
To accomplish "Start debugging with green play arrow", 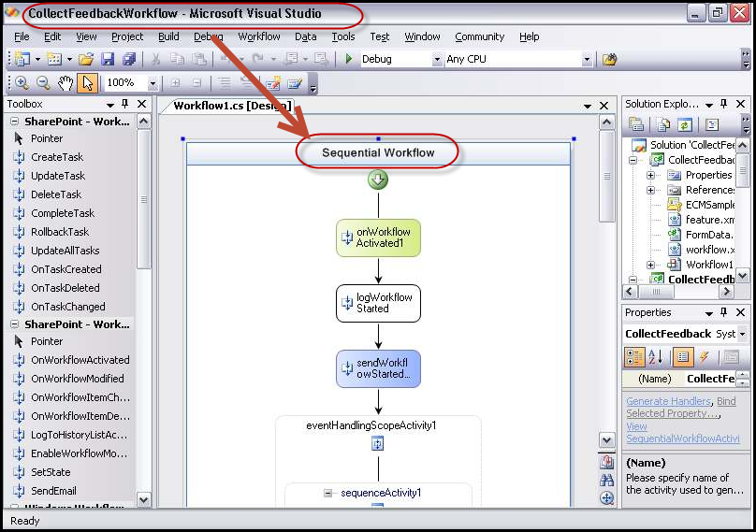I will [x=349, y=59].
